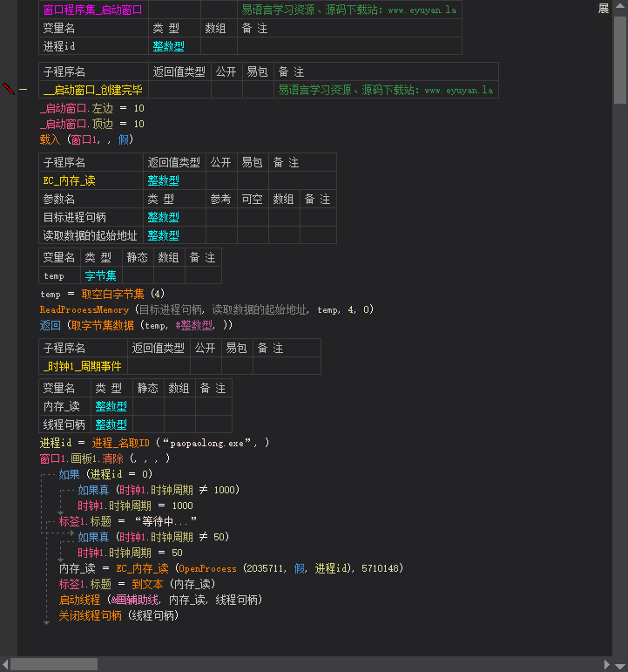Select the 窗口程序集_启动窗口 name cell
This screenshot has height=672, width=628.
click(x=93, y=10)
